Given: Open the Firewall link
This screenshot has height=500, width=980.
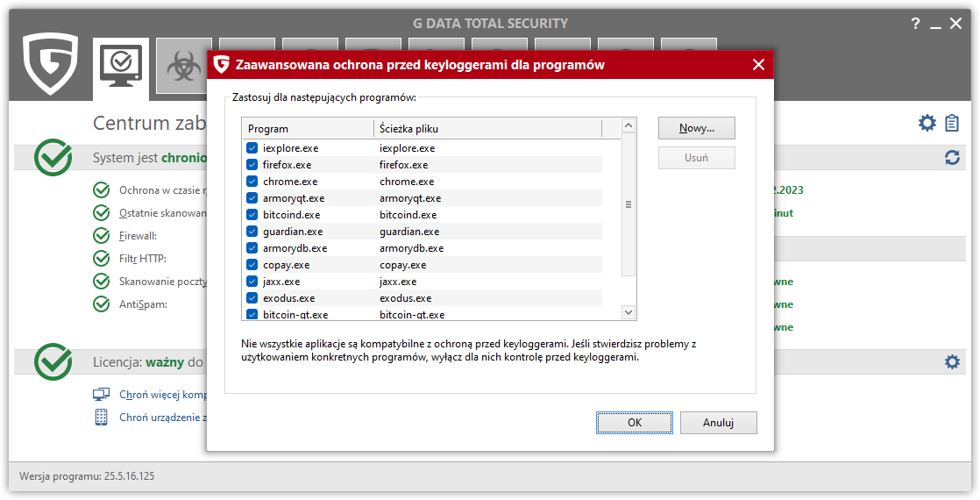Looking at the screenshot, I should (138, 236).
